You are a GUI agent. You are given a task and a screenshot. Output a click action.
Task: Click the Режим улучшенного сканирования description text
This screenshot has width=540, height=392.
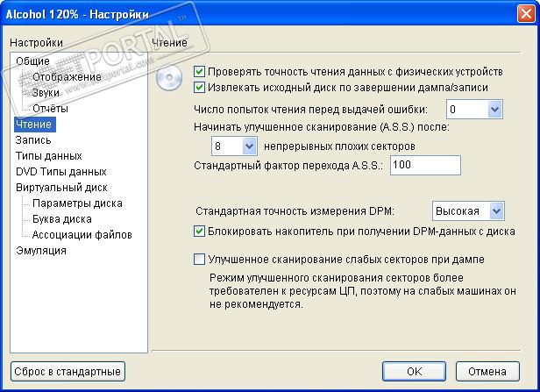(x=363, y=291)
